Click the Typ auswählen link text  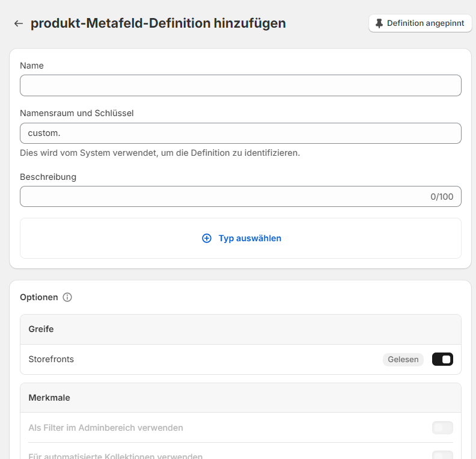[x=249, y=238]
